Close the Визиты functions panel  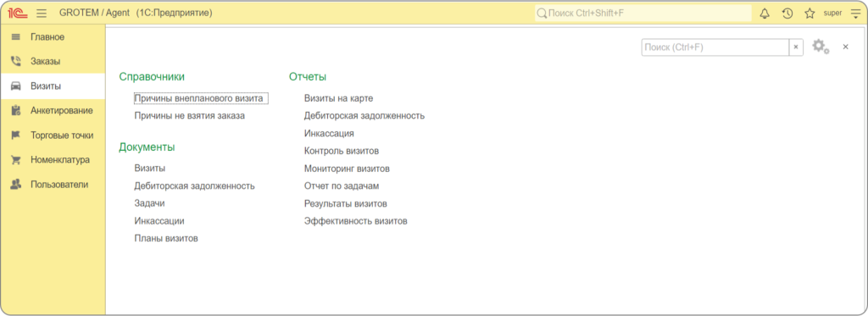pos(846,47)
